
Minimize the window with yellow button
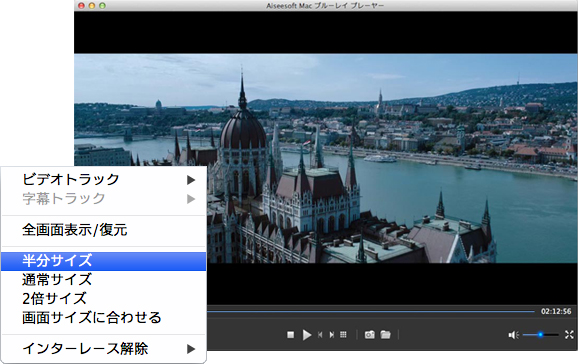click(92, 6)
